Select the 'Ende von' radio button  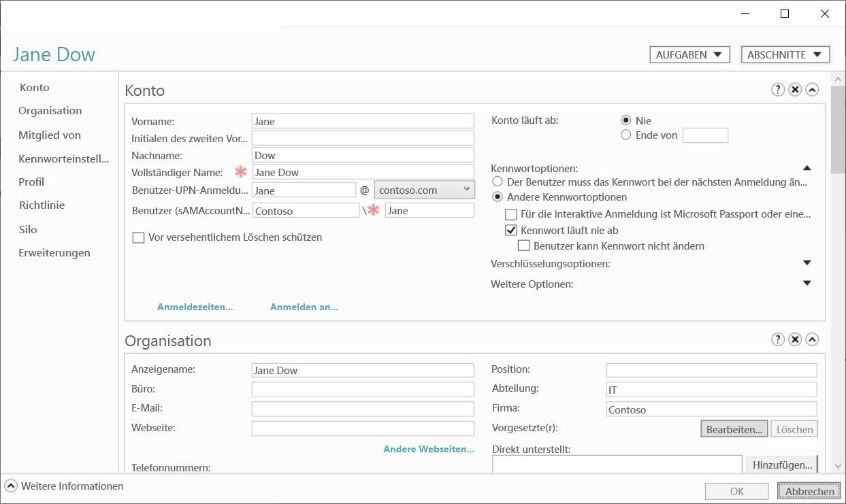(625, 135)
